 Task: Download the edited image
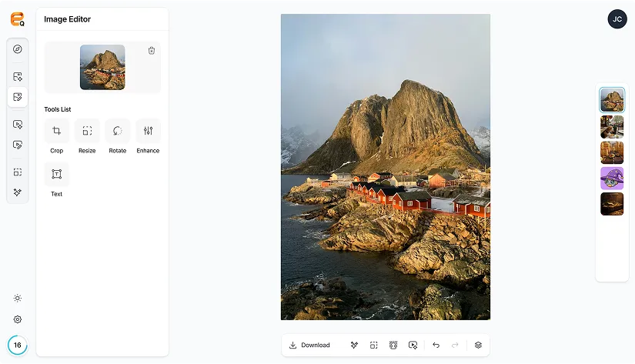click(309, 346)
